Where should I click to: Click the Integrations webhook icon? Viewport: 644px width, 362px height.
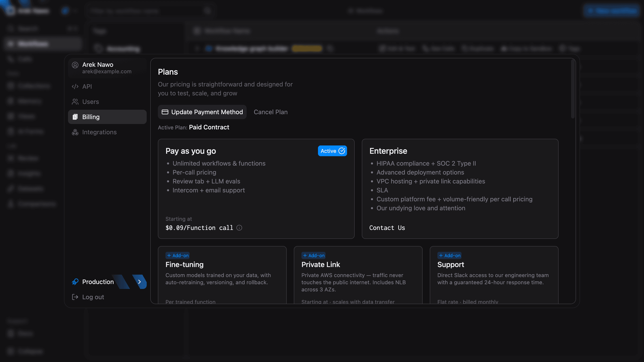[75, 132]
